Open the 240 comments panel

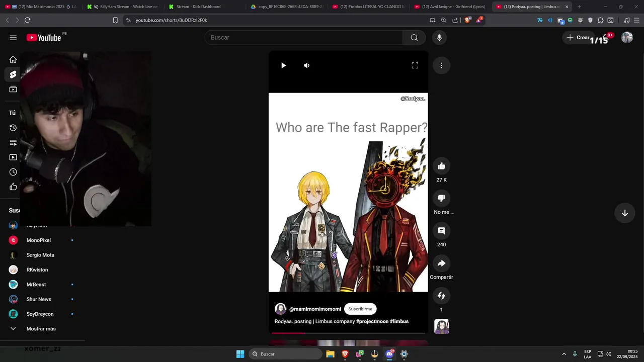point(441,231)
